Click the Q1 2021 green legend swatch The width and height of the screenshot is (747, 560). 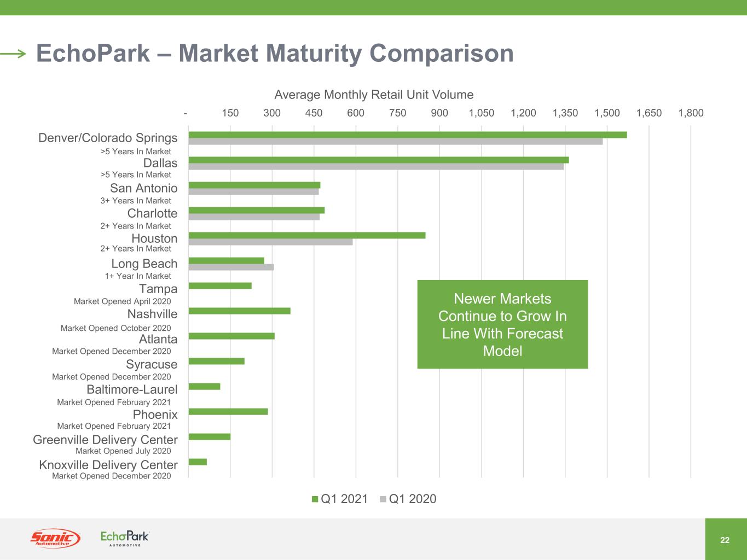(315, 499)
